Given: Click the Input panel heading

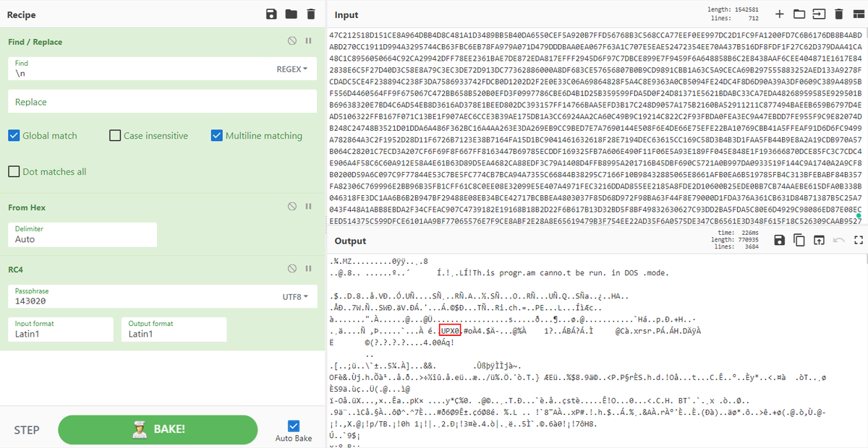Looking at the screenshot, I should pos(346,14).
